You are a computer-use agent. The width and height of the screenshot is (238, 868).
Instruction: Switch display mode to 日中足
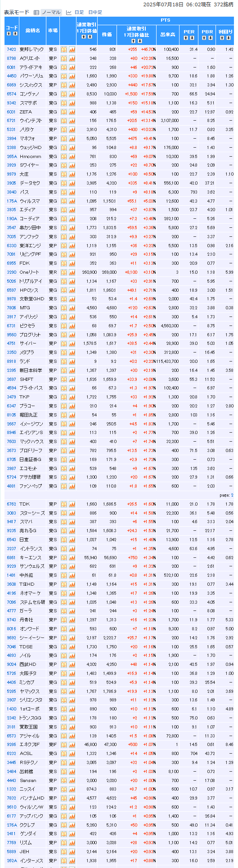[x=95, y=13]
